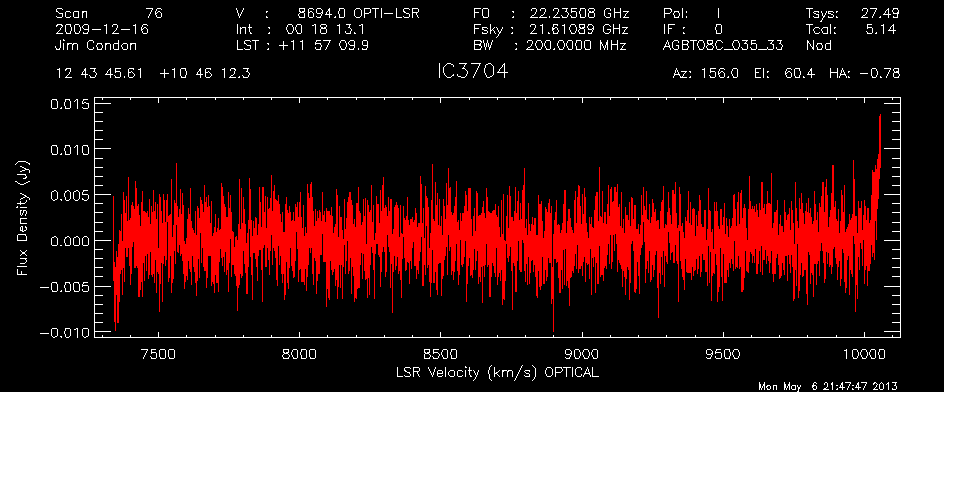Image resolution: width=962 pixels, height=490 pixels.
Task: Click the 0.005 y-axis tick label
Action: 69,196
